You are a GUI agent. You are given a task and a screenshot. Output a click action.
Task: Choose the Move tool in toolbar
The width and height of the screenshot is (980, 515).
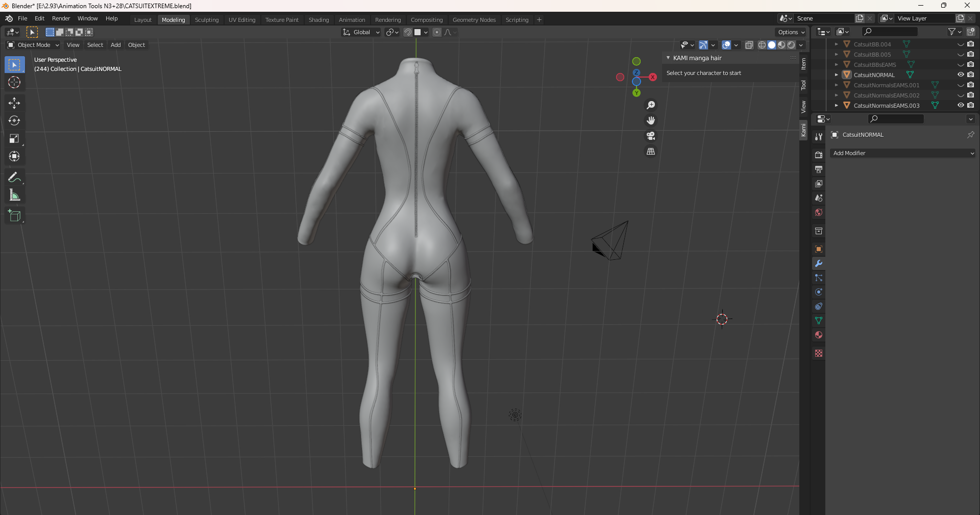[14, 103]
